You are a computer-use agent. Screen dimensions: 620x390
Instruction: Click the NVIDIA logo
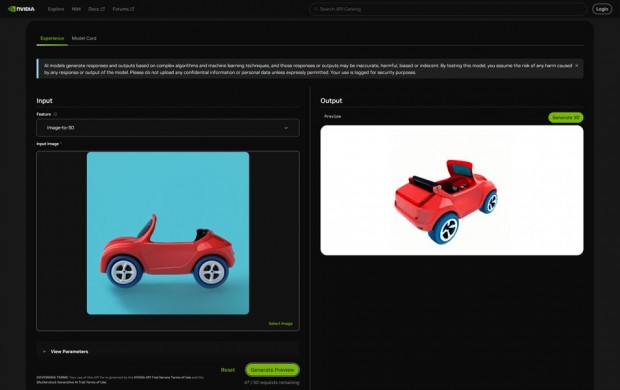[21, 9]
